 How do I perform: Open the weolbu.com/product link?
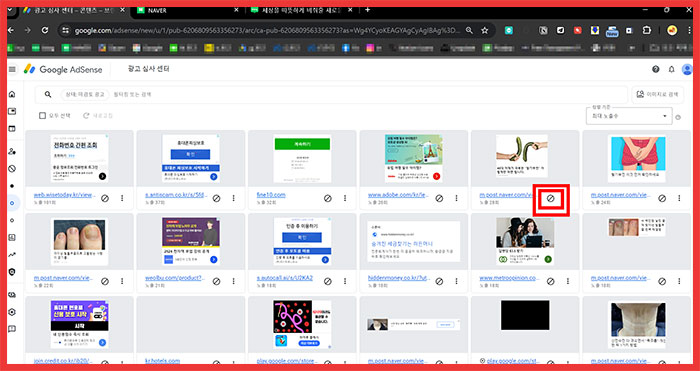[175, 278]
